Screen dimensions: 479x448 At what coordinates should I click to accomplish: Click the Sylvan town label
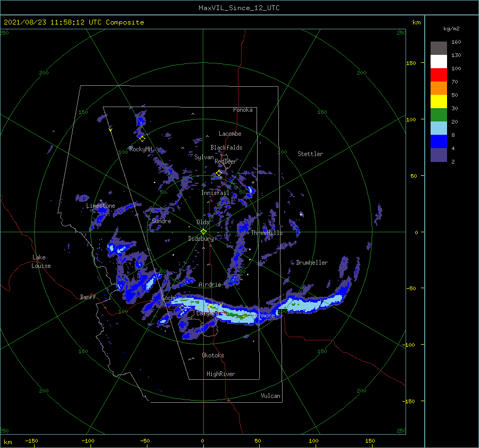(x=204, y=157)
